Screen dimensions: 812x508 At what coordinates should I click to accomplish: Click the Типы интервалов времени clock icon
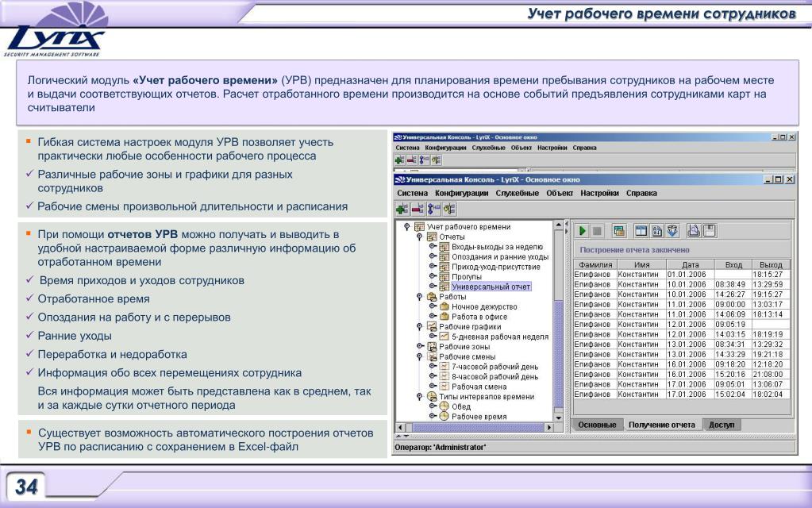(432, 397)
